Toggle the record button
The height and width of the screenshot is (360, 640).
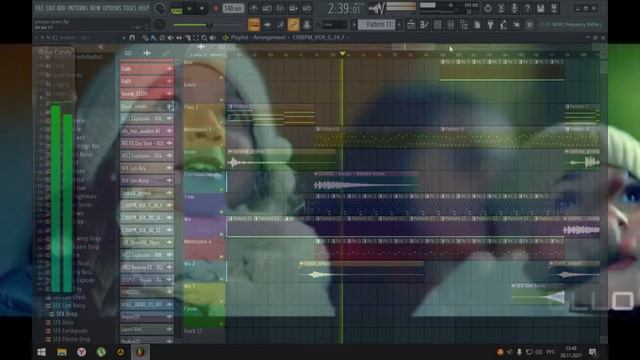(216, 9)
